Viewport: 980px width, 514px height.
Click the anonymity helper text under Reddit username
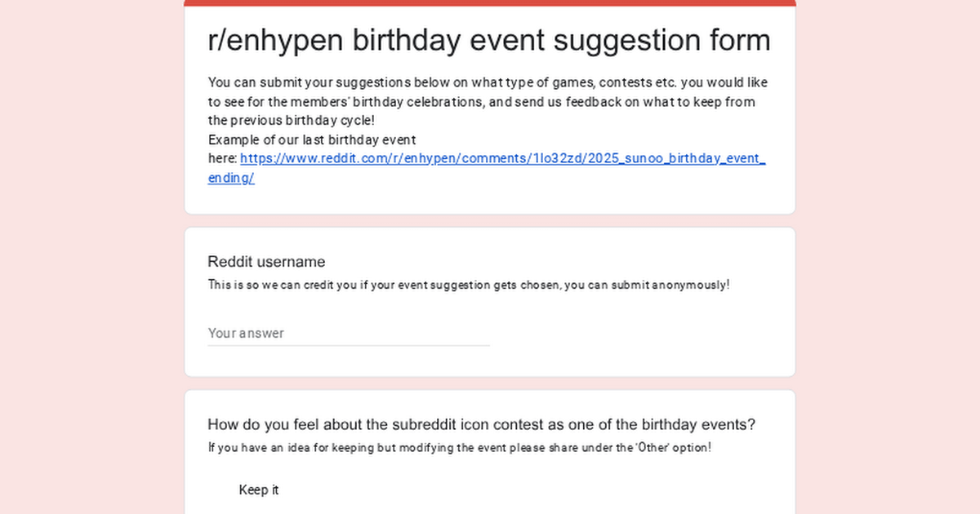(469, 285)
